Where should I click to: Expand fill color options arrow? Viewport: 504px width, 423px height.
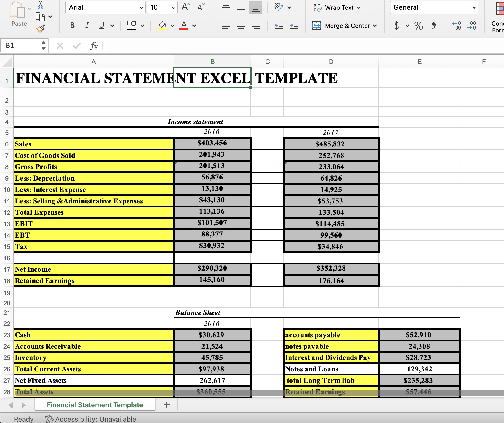coord(172,26)
